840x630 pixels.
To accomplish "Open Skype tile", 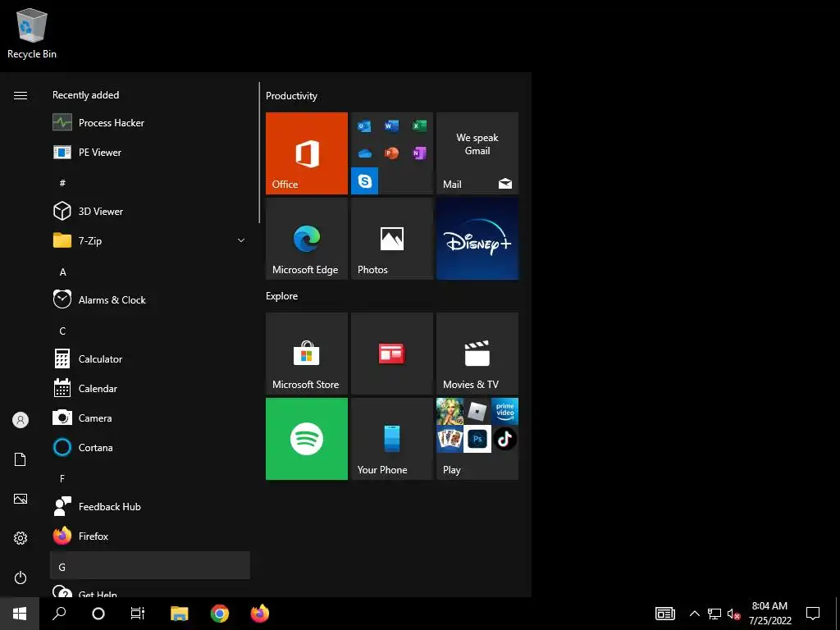I will point(364,181).
